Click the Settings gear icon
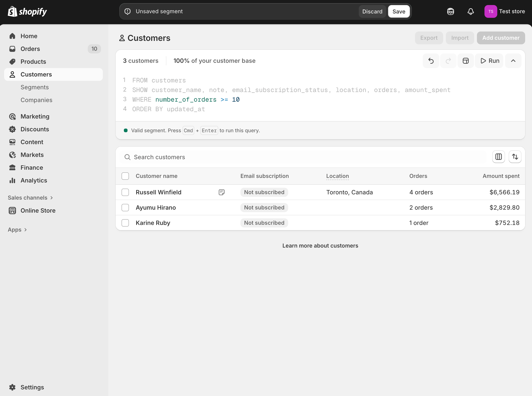The image size is (532, 396). (x=13, y=387)
